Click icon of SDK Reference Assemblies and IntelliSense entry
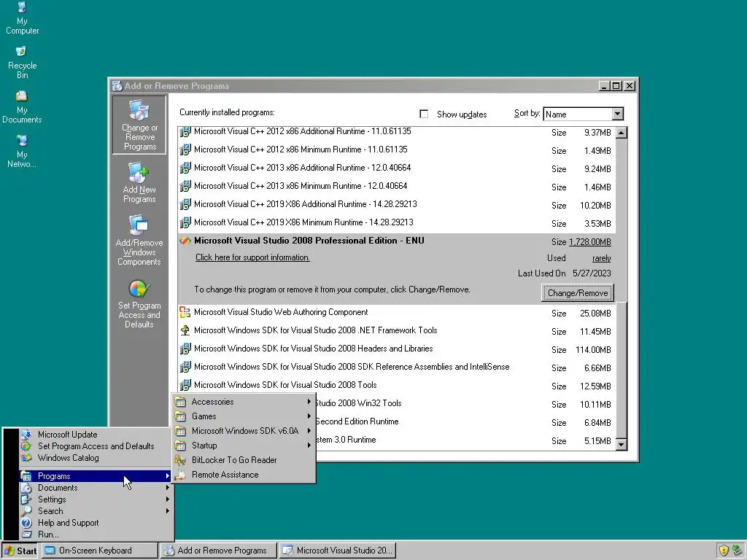The height and width of the screenshot is (560, 747). 185,367
